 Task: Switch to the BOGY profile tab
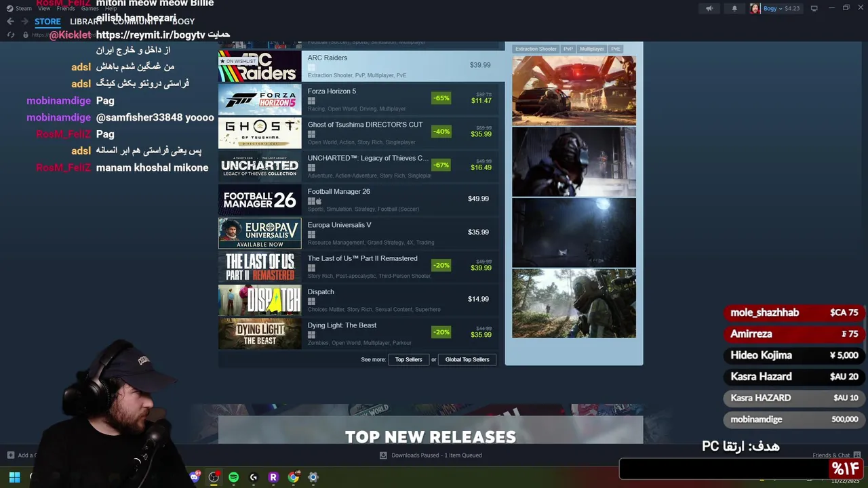pos(183,22)
